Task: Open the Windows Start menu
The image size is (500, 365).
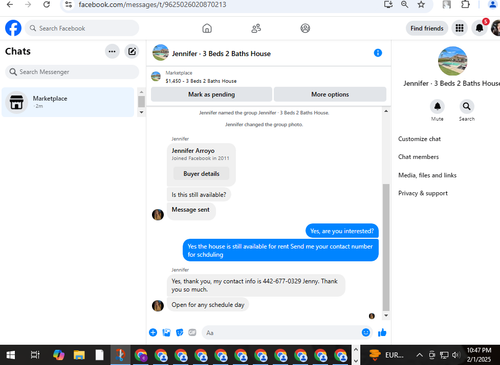Action: coord(11,355)
